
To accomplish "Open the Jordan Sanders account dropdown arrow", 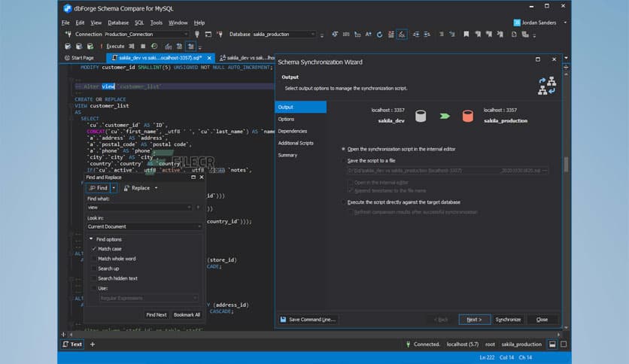I will point(565,23).
